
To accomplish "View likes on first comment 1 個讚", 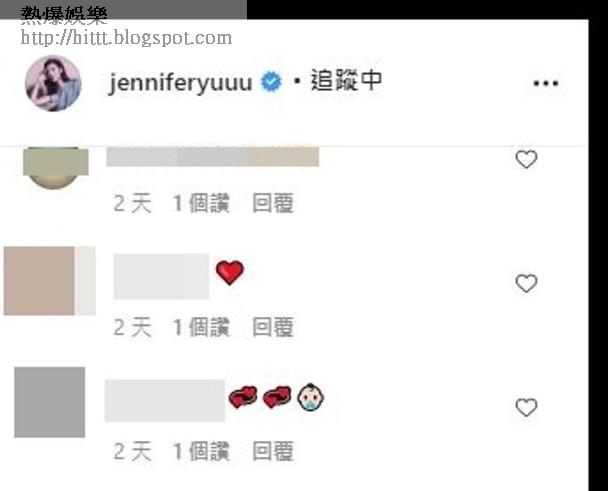I will [201, 203].
